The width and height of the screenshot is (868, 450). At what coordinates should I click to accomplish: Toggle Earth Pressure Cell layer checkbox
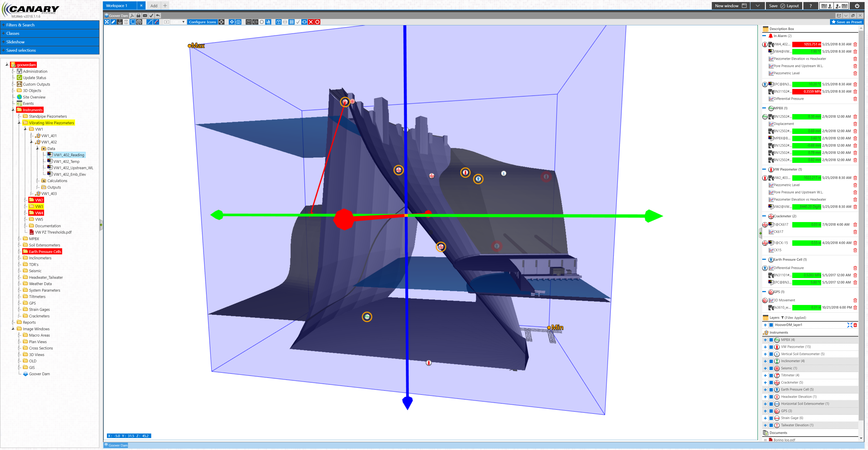[771, 390]
